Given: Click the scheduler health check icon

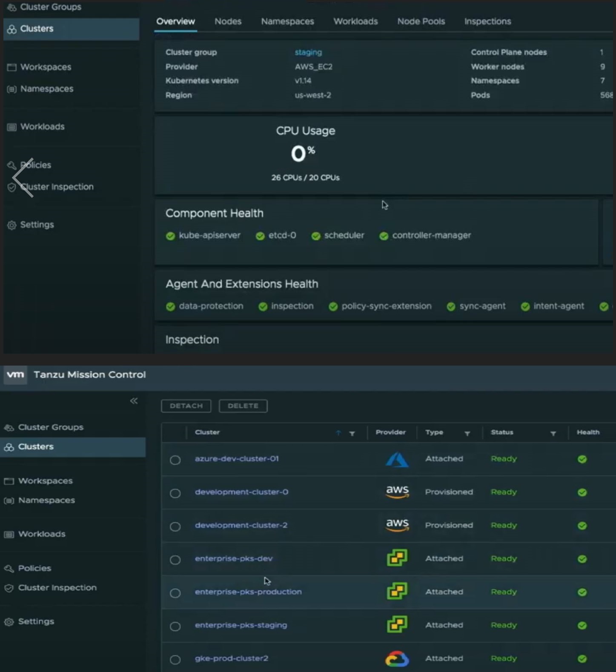Looking at the screenshot, I should [x=315, y=236].
